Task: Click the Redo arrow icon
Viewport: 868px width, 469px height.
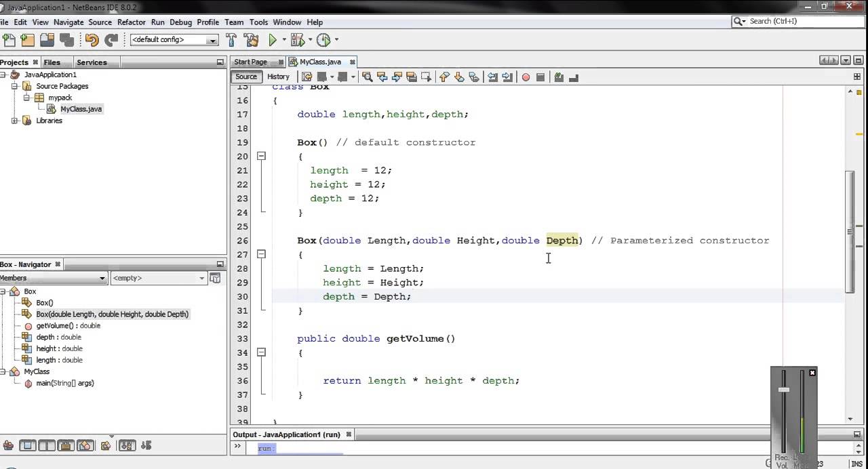Action: pyautogui.click(x=111, y=40)
